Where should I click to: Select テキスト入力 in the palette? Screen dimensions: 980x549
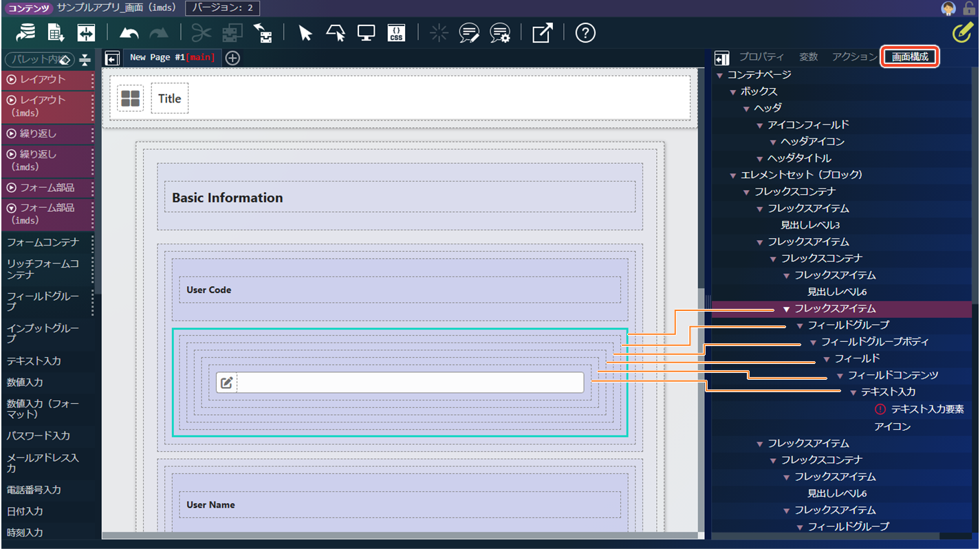[x=34, y=361]
